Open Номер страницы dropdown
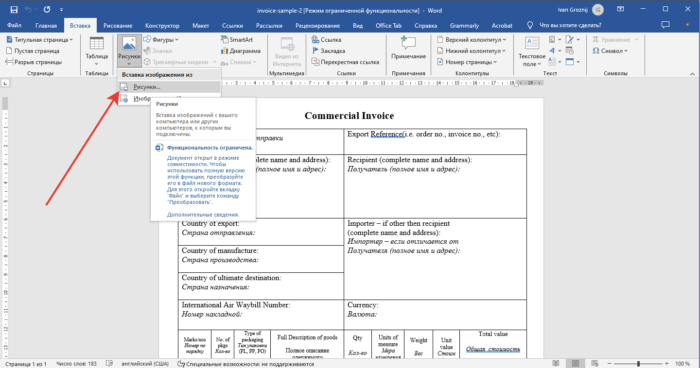Image resolution: width=700 pixels, height=368 pixels. [x=467, y=62]
